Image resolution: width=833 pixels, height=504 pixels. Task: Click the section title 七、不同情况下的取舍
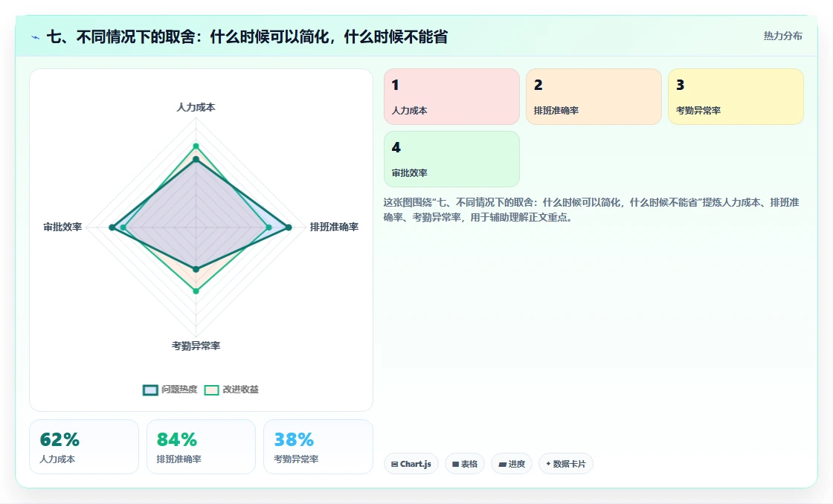tap(247, 36)
